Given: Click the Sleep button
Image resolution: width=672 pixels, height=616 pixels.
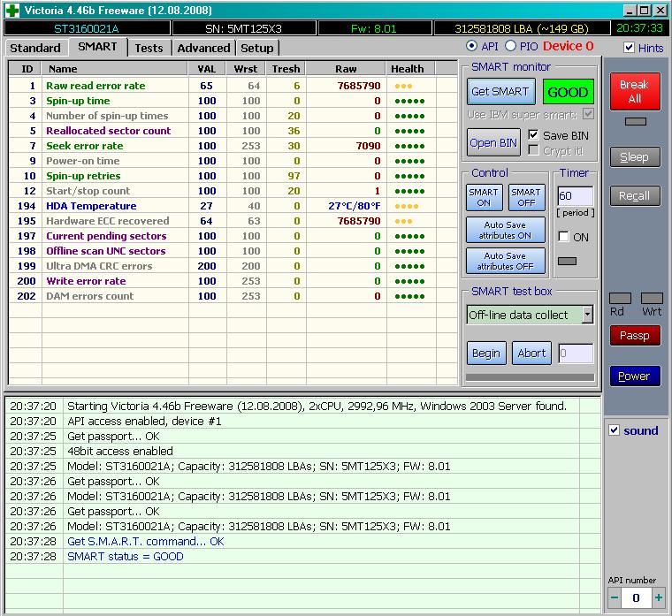Looking at the screenshot, I should pyautogui.click(x=635, y=156).
